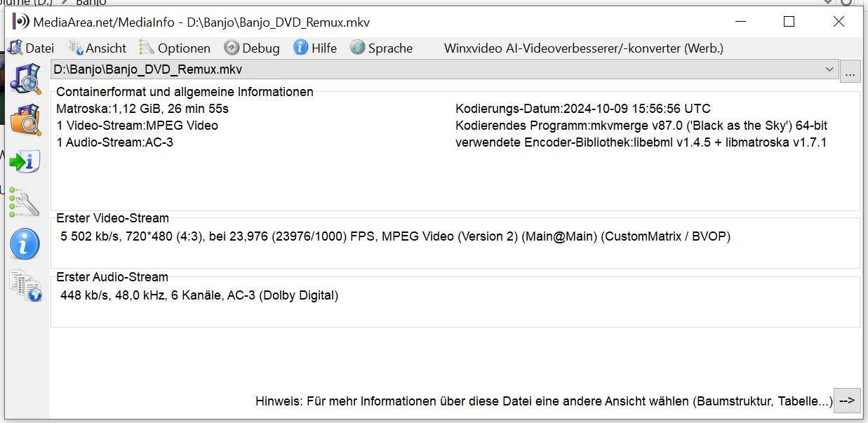Open the Hilfe menu
Screen dimensions: 868x423
point(315,48)
